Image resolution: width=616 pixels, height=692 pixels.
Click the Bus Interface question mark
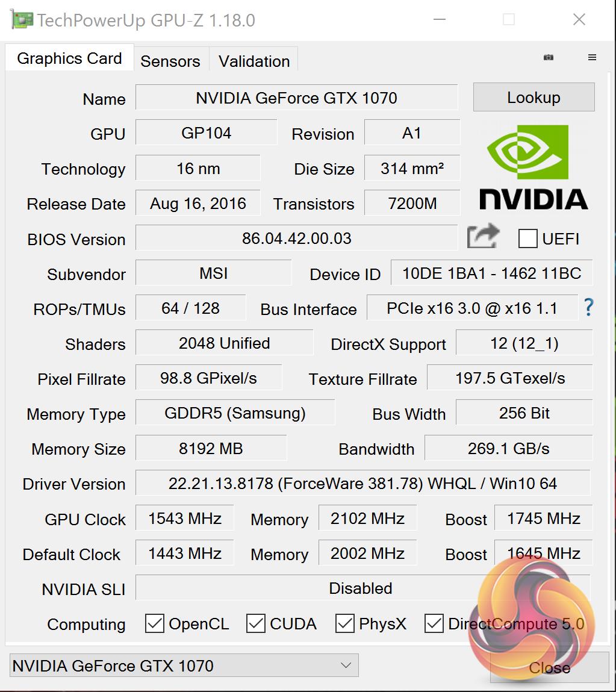pos(588,308)
